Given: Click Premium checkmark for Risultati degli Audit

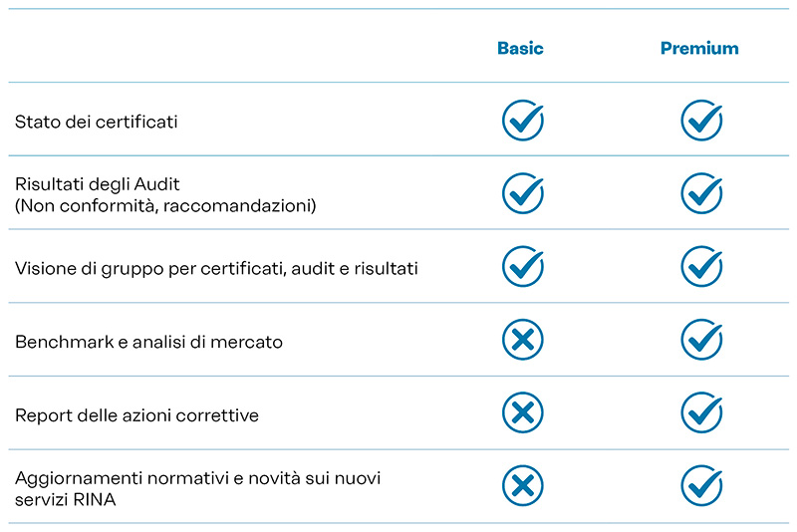Looking at the screenshot, I should [x=700, y=193].
